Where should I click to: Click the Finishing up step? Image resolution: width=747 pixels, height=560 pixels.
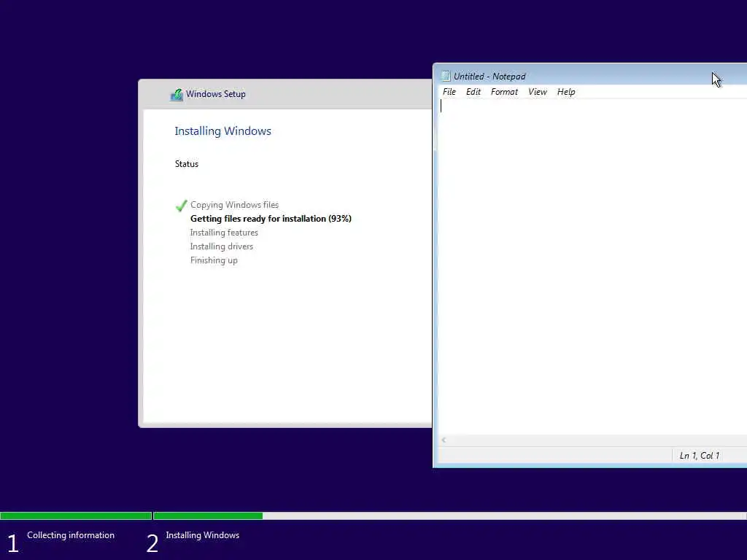pos(214,260)
